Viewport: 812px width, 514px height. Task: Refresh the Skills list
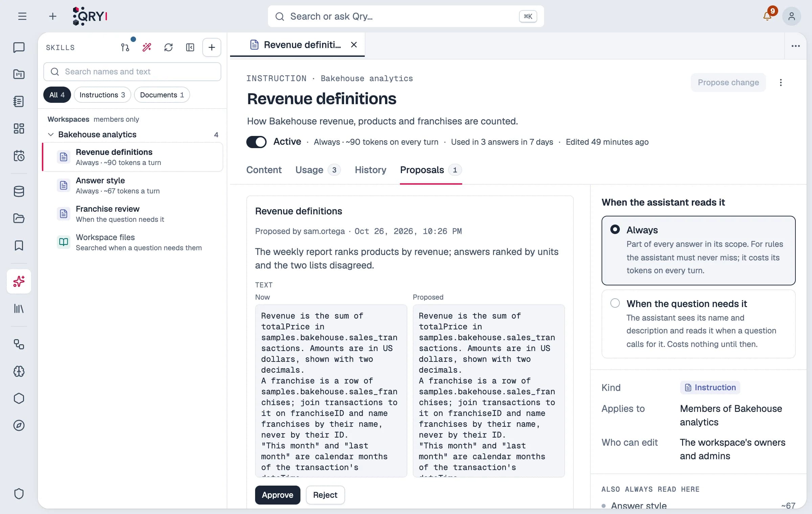168,47
